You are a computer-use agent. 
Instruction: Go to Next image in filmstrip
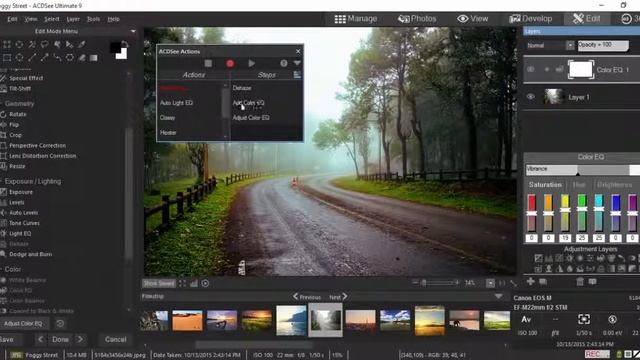(x=338, y=297)
